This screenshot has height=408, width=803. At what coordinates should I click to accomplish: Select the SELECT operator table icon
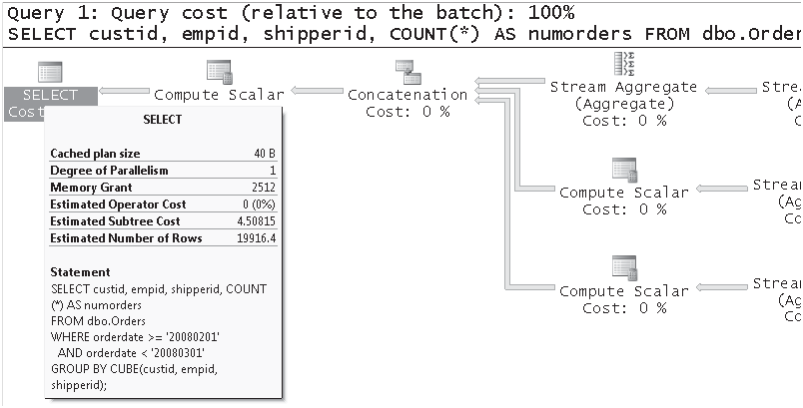tap(50, 72)
